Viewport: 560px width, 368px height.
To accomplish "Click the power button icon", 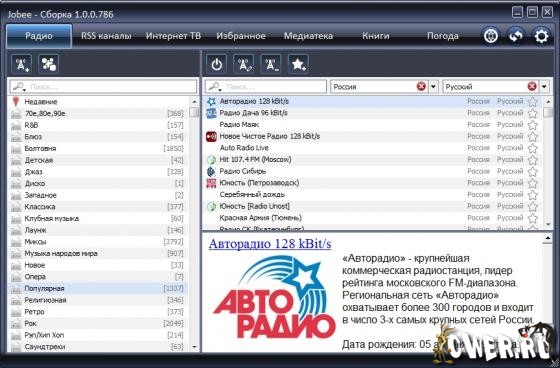I will (216, 64).
